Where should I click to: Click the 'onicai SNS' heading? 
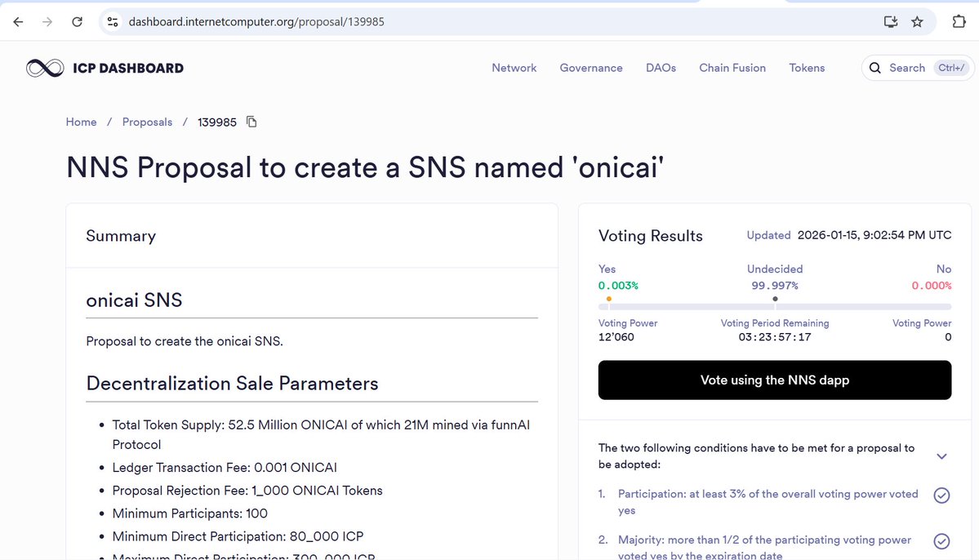pyautogui.click(x=134, y=300)
